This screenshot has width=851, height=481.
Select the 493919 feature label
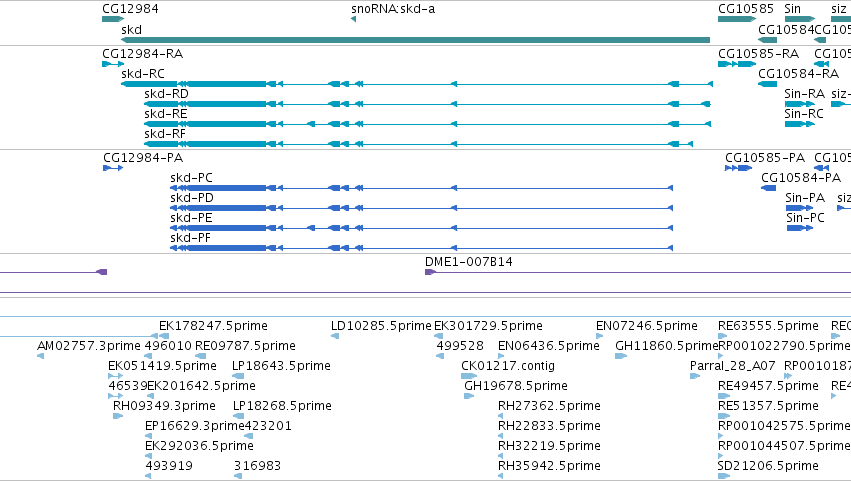tap(169, 467)
